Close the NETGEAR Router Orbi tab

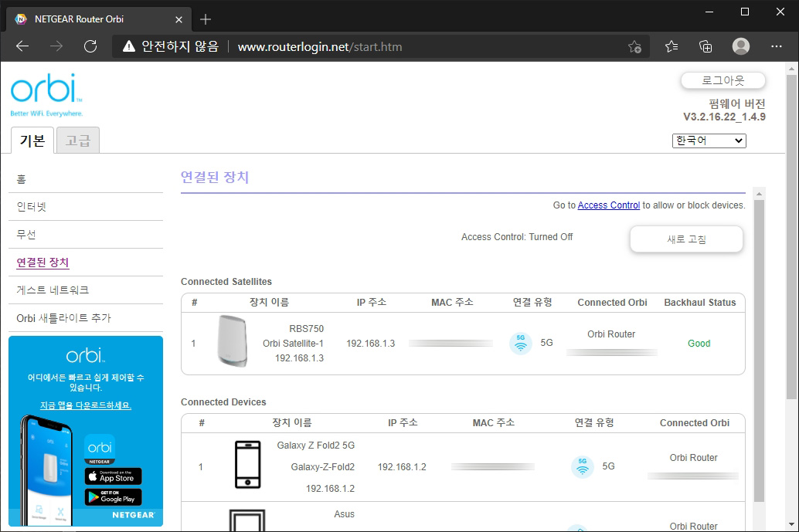pyautogui.click(x=178, y=19)
